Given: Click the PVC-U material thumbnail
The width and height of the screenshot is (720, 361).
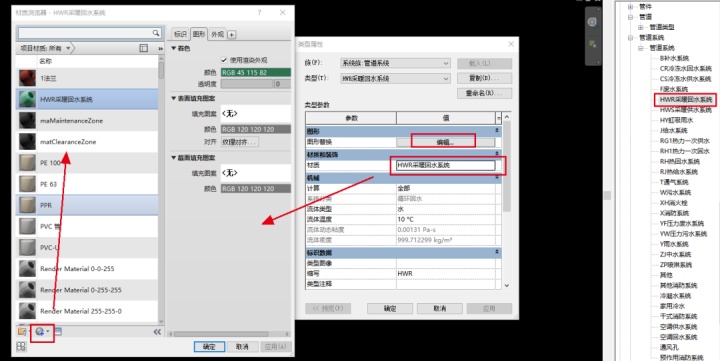Looking at the screenshot, I should point(27,248).
